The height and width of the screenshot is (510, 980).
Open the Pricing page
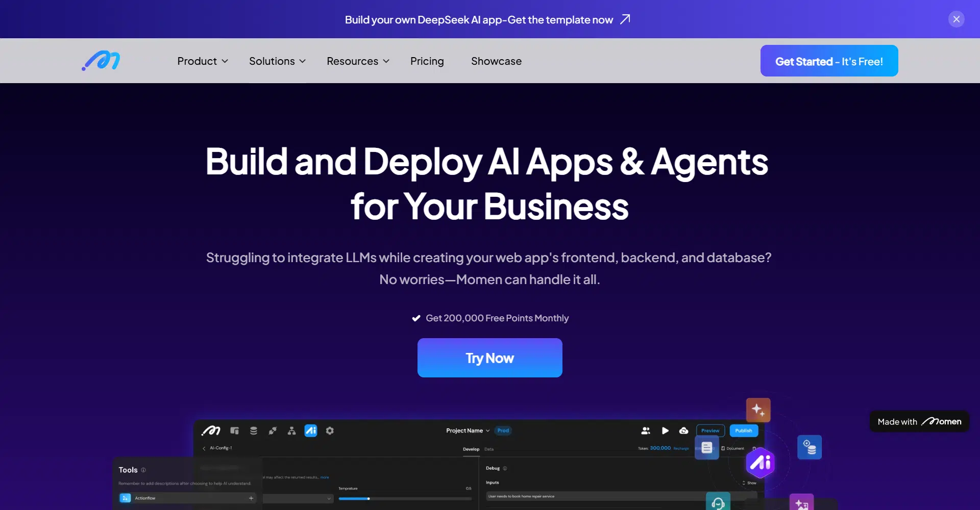pyautogui.click(x=427, y=61)
